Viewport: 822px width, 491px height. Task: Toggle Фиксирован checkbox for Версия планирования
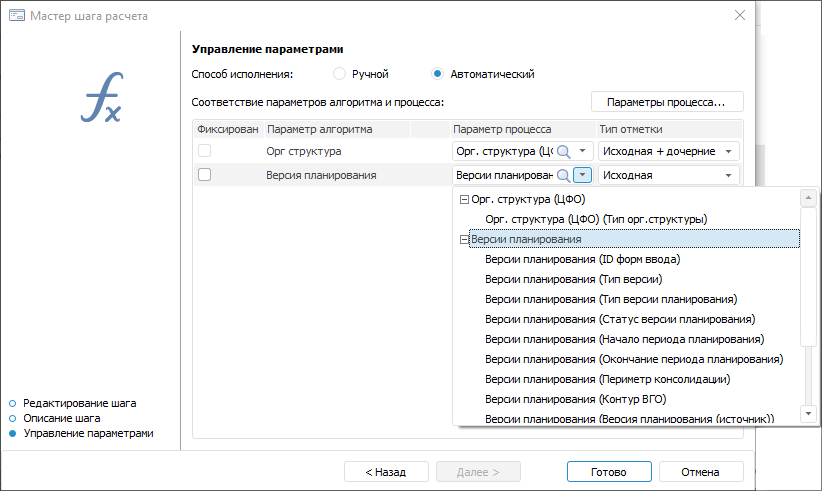pyautogui.click(x=205, y=175)
